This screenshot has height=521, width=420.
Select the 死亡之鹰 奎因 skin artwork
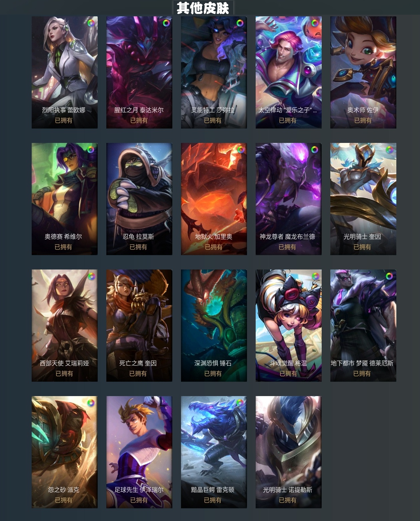pos(139,325)
